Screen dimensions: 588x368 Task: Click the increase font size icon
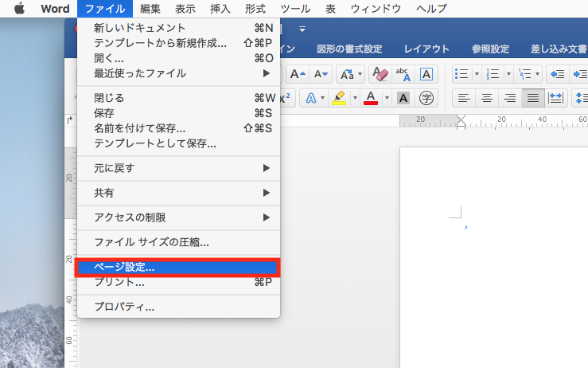tap(298, 74)
